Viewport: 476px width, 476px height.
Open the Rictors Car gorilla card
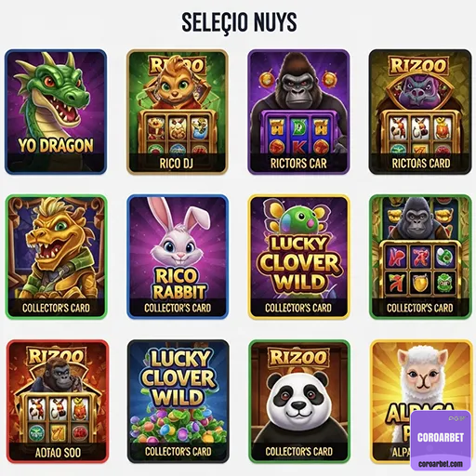(x=298, y=112)
